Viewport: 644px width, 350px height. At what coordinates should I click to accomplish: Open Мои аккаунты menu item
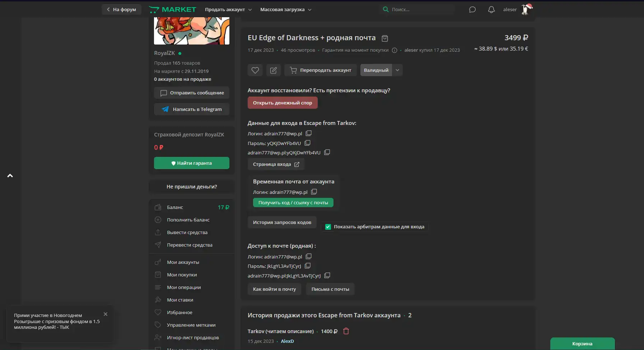pos(192,262)
